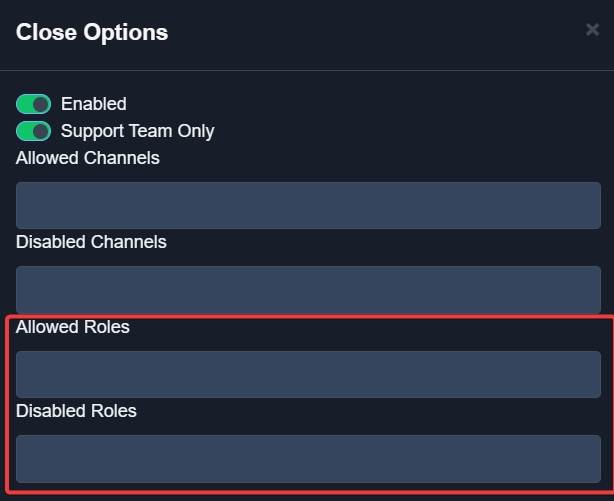
Task: Switch off the green Enabled slider
Action: pyautogui.click(x=33, y=104)
